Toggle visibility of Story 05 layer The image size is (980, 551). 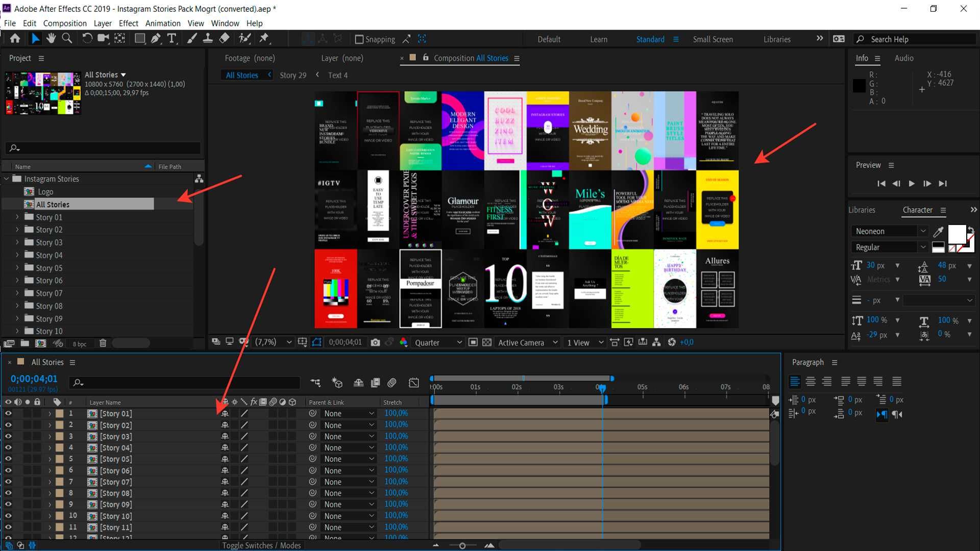pos(8,459)
